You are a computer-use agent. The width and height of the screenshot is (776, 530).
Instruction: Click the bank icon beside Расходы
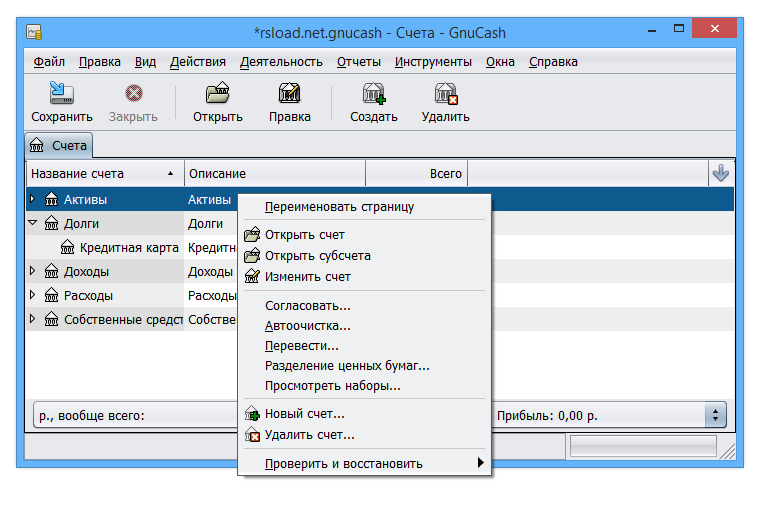pos(51,295)
